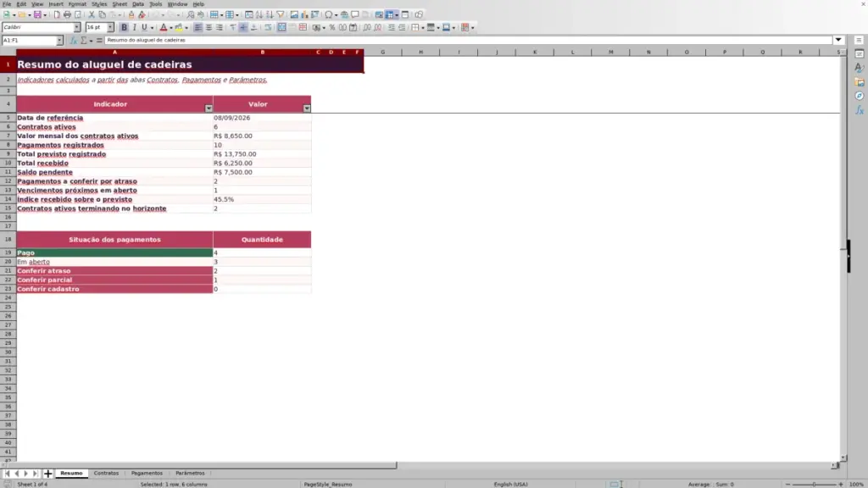The width and height of the screenshot is (868, 488).
Task: Open the Indicador column filter dropdown
Action: click(209, 108)
